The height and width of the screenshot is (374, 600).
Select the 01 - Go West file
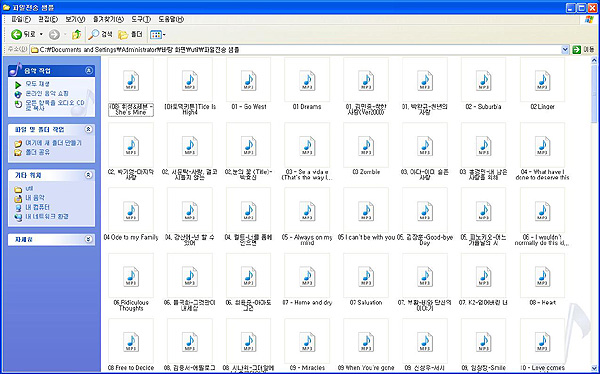point(249,84)
